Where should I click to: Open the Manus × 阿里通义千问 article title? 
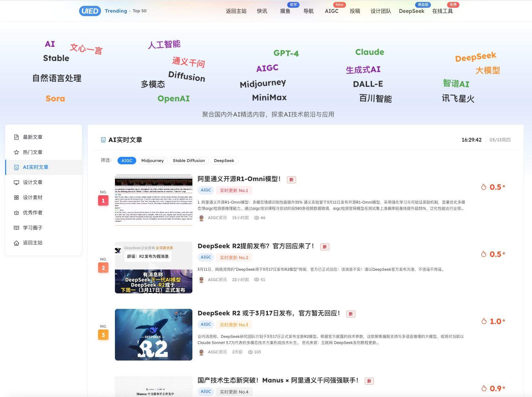[x=278, y=381]
